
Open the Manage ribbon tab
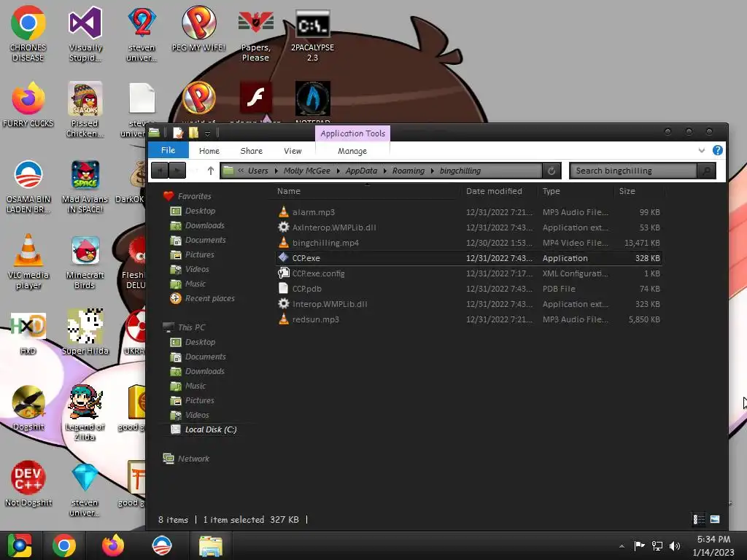pos(352,151)
